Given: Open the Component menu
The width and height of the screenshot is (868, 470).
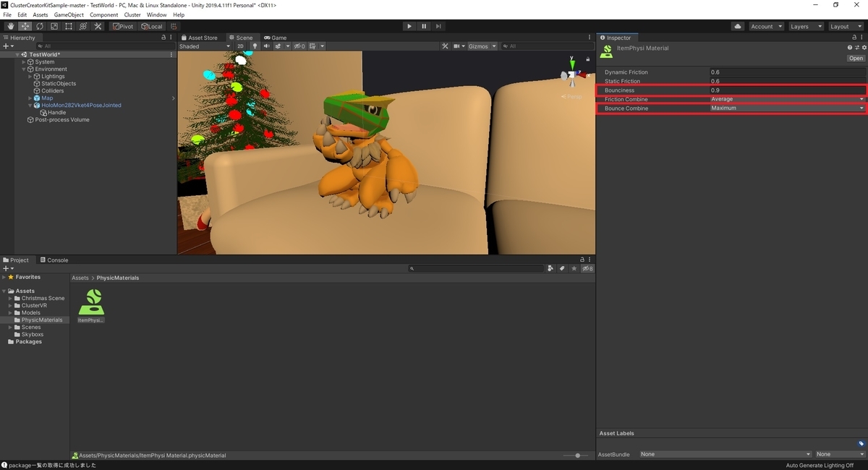Looking at the screenshot, I should 103,14.
